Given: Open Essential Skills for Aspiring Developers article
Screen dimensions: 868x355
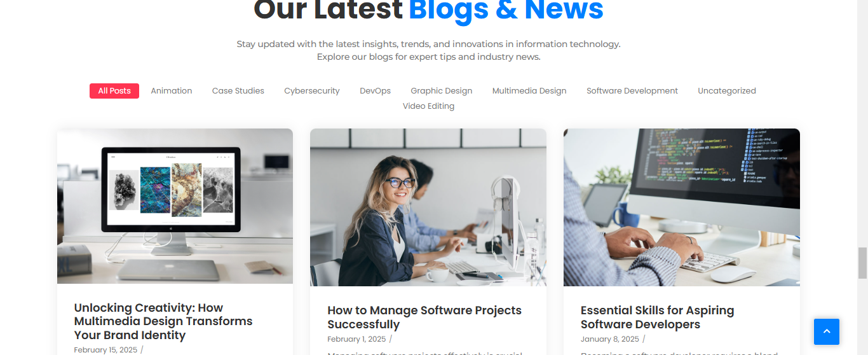Looking at the screenshot, I should (658, 317).
